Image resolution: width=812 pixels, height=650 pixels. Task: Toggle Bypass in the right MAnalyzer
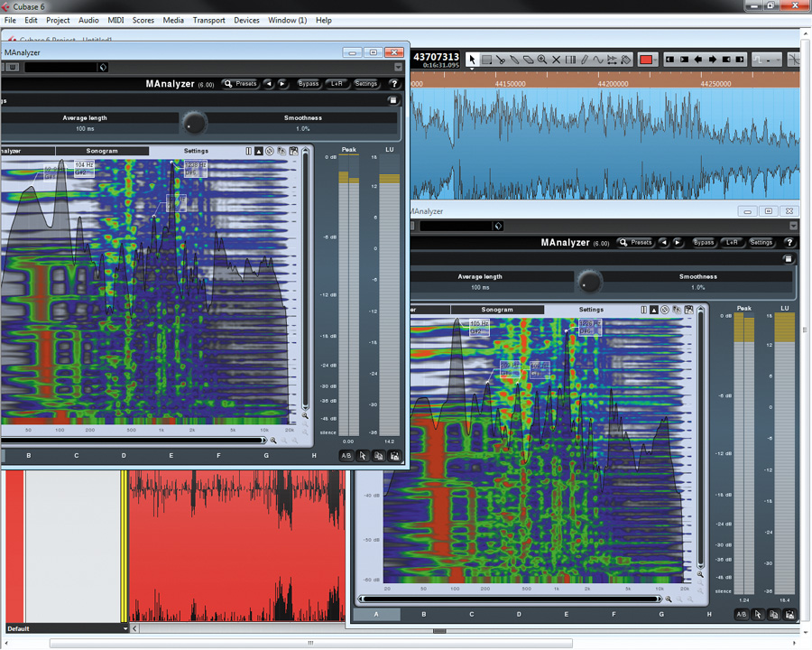704,243
